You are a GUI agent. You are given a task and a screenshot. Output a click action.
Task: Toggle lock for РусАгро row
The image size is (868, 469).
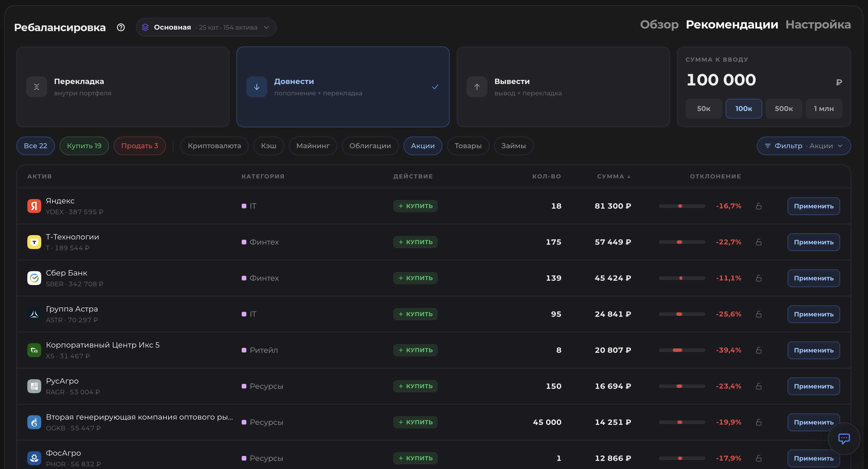click(x=758, y=386)
